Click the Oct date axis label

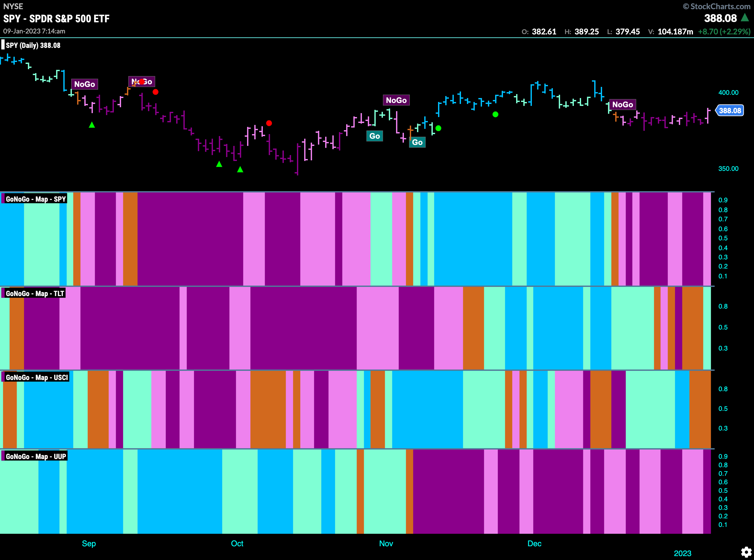(237, 543)
